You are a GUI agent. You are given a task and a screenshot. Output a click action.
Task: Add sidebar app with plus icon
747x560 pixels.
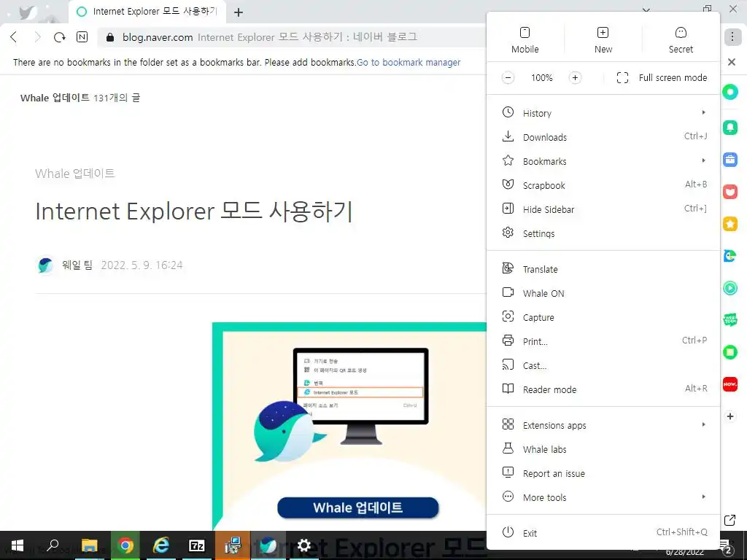(729, 416)
